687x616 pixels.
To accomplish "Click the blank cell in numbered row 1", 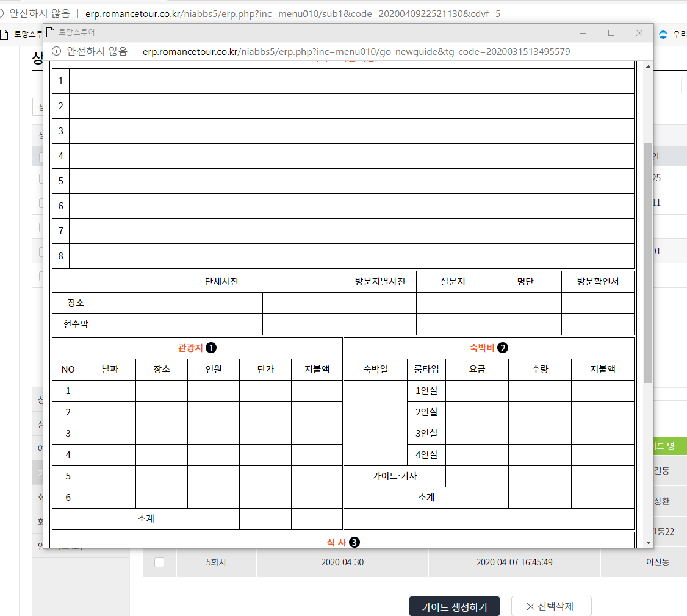I will (x=352, y=81).
